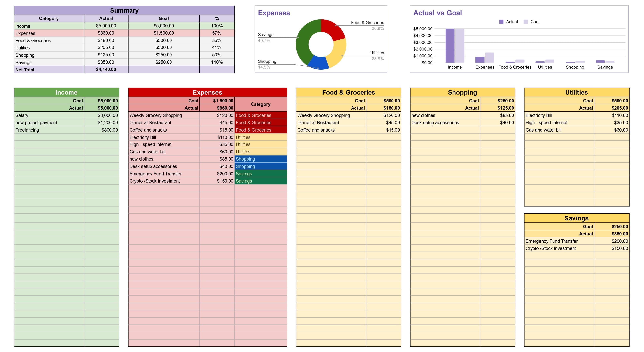Open Savings category for Crypto /Stock Investment
Screen dimensions: 644x352
point(261,181)
